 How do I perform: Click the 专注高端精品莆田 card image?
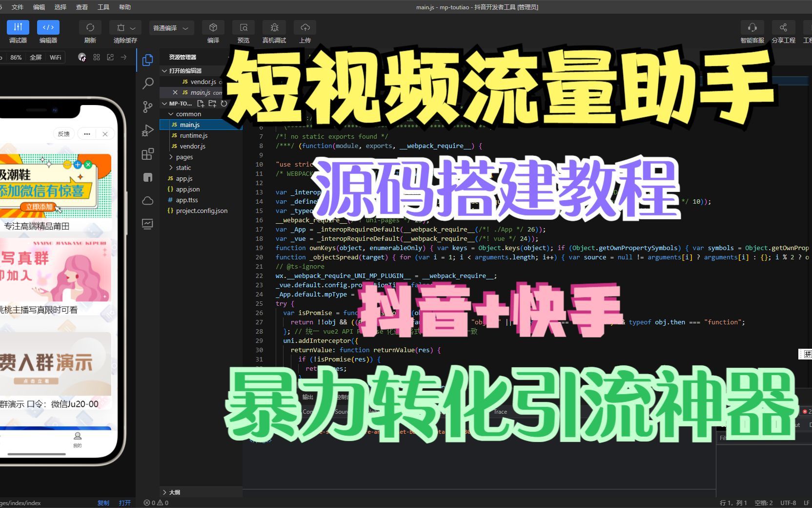(55, 186)
